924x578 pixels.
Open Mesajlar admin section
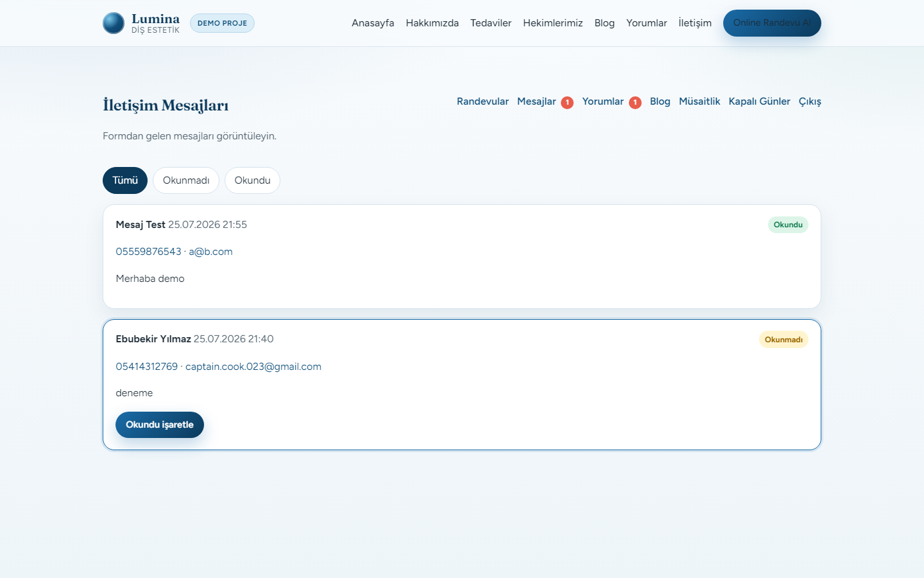coord(536,101)
